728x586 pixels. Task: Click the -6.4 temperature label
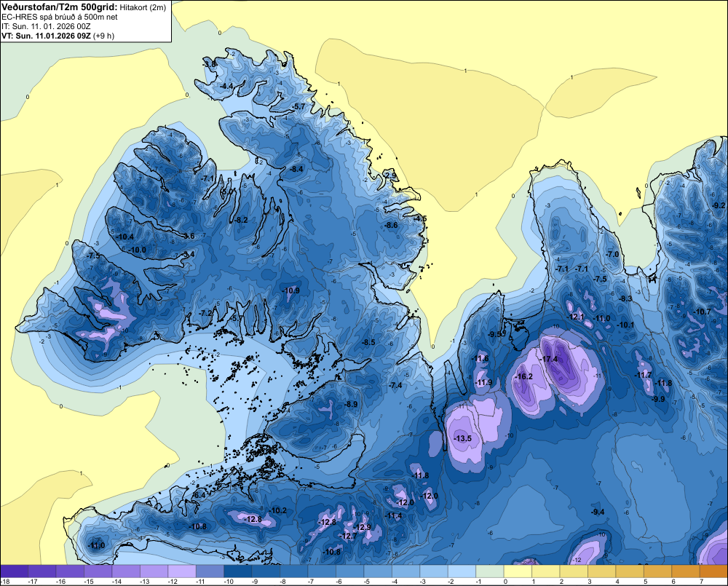[199, 496]
